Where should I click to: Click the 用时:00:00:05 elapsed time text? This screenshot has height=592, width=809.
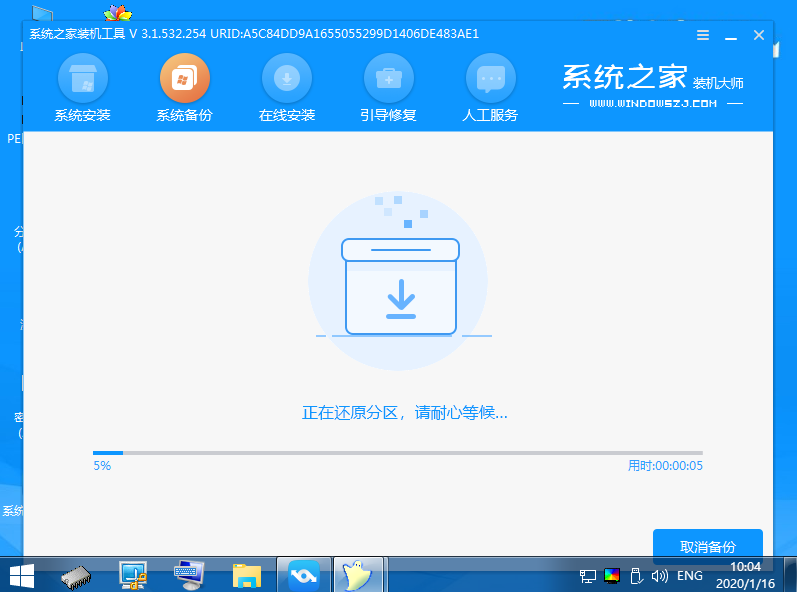tap(665, 466)
